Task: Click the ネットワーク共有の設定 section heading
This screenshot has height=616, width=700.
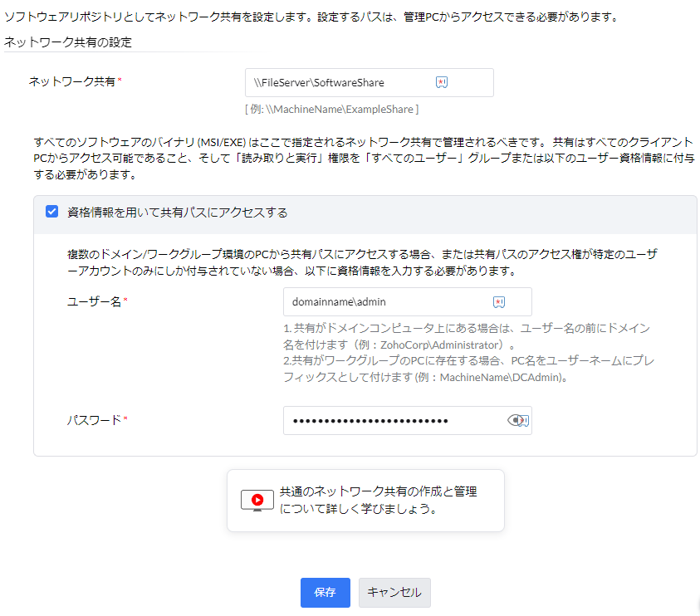Action: pyautogui.click(x=68, y=42)
